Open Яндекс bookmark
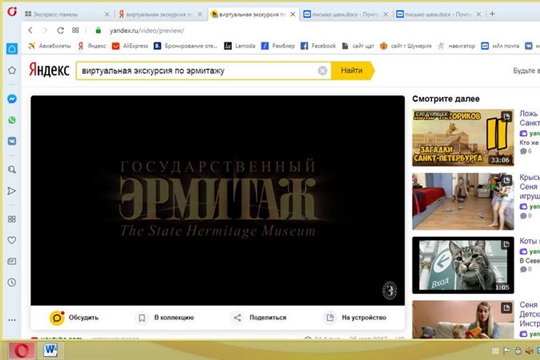The image size is (540, 360). click(92, 46)
